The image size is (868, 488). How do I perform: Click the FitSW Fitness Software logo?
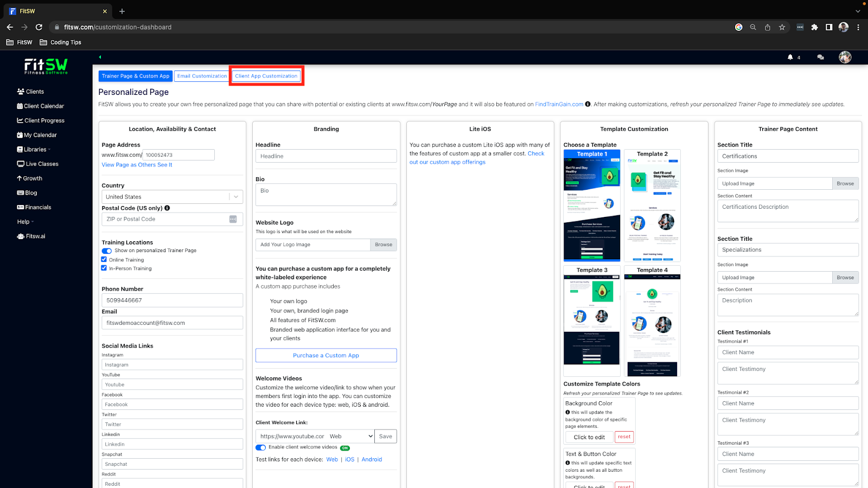click(x=46, y=66)
